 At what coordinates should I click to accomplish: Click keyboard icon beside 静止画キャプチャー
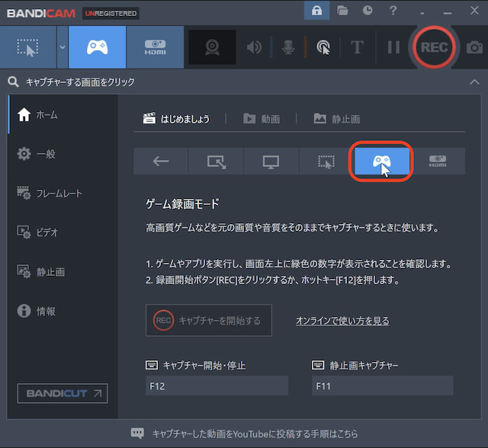[318, 365]
